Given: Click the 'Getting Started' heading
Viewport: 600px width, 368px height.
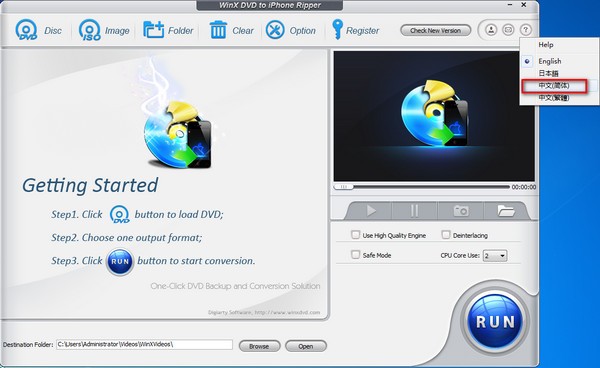Looking at the screenshot, I should 90,186.
